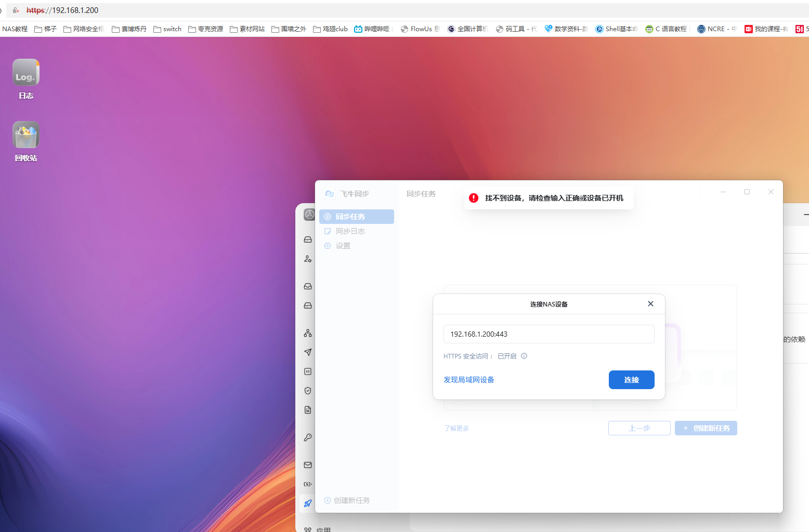Expand the 赛博炼丹 bookmark folder
809x532 pixels.
pos(129,29)
